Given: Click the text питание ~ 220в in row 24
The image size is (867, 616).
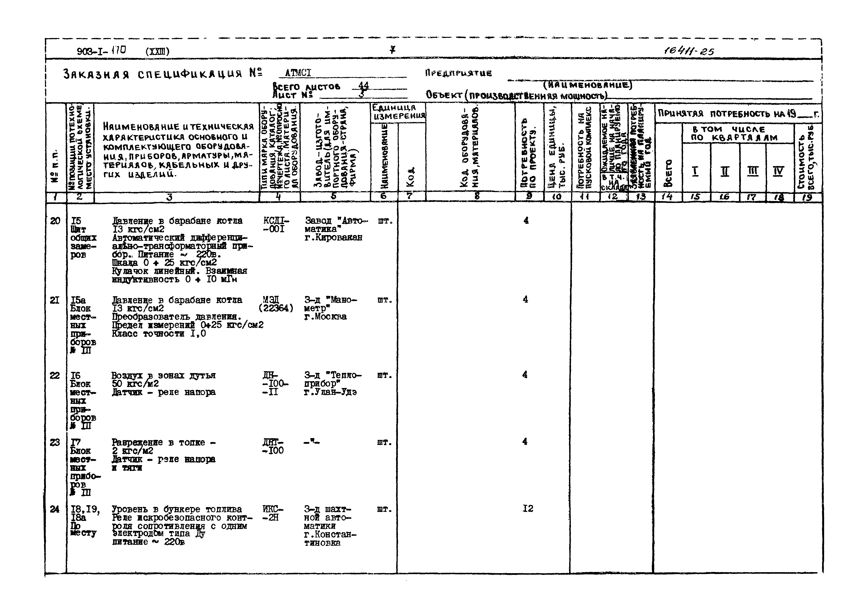Looking at the screenshot, I should (x=148, y=542).
